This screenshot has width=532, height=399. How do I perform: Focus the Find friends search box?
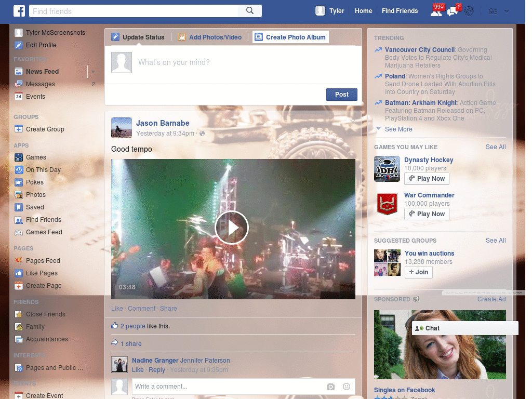pos(134,11)
